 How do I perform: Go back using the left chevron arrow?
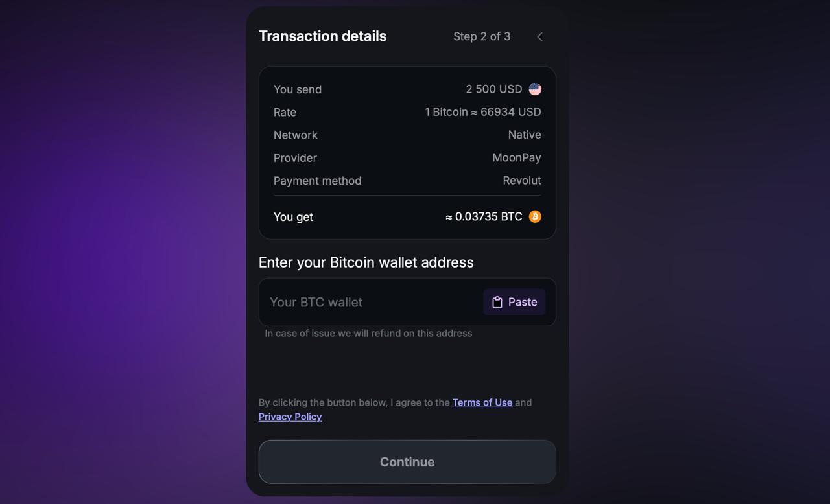tap(539, 37)
